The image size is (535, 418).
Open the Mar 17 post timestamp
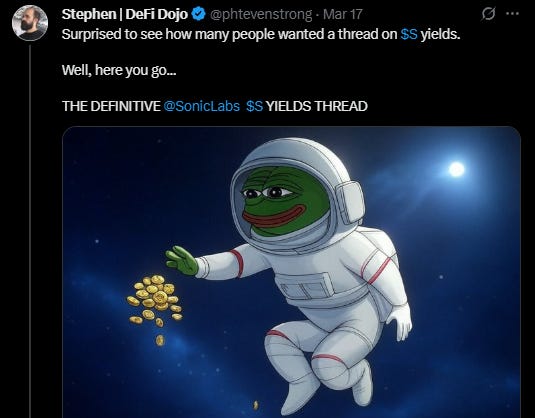343,14
